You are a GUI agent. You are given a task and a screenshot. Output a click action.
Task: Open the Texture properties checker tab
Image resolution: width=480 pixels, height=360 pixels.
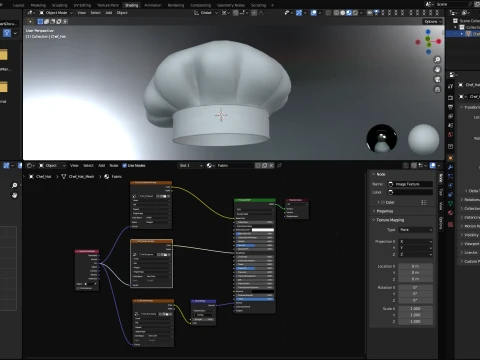450,225
